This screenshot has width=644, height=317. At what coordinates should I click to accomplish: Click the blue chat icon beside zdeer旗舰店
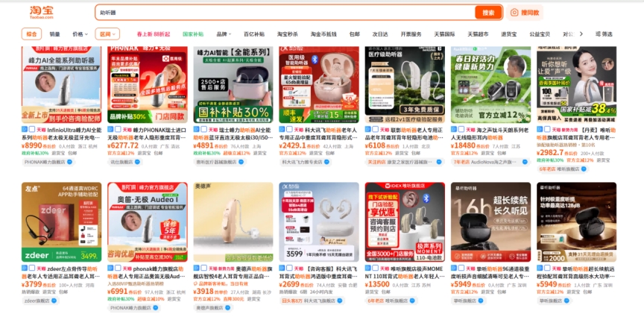pyautogui.click(x=54, y=301)
